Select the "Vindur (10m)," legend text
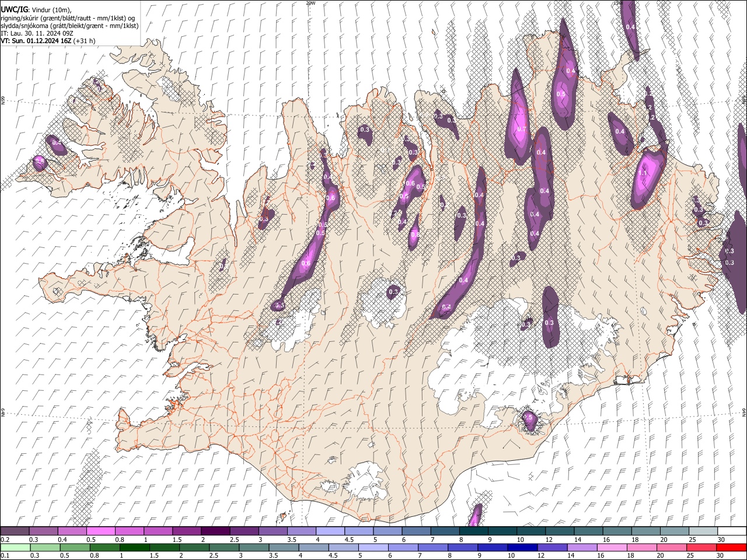This screenshot has width=747, height=560. tap(50, 9)
